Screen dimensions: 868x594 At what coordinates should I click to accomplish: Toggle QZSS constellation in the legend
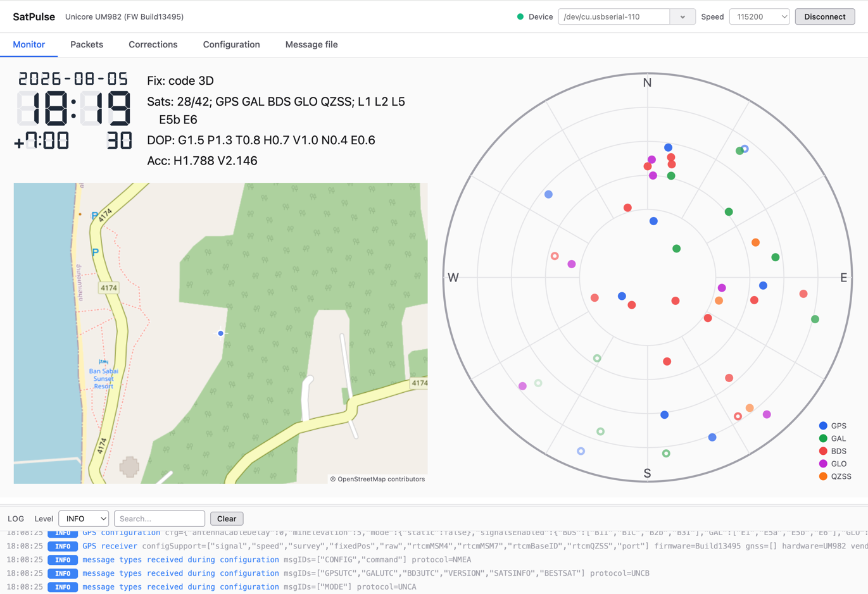coord(835,476)
